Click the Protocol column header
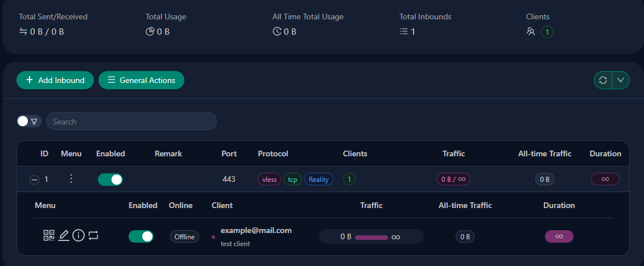The height and width of the screenshot is (266, 644). [273, 153]
